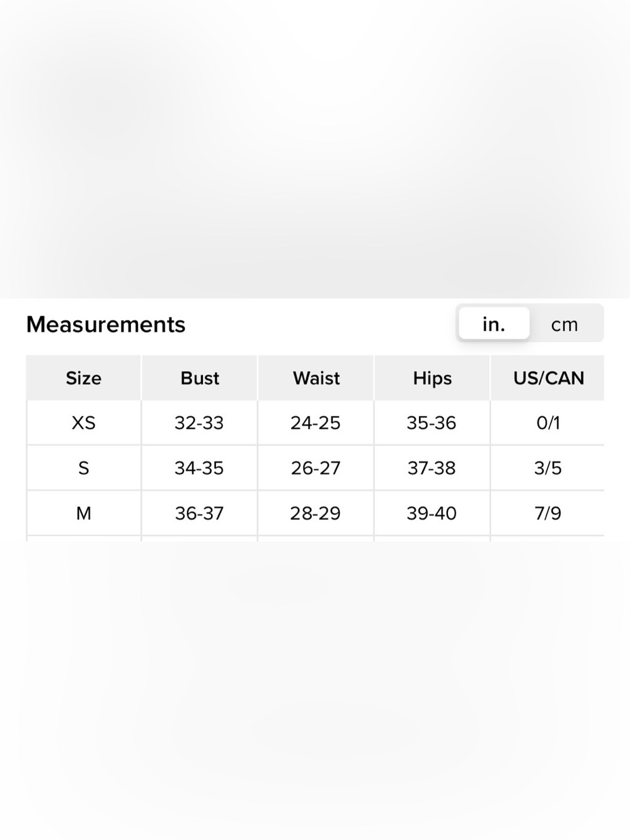Click the Size column header
Screen dimensions: 630x840
click(84, 378)
